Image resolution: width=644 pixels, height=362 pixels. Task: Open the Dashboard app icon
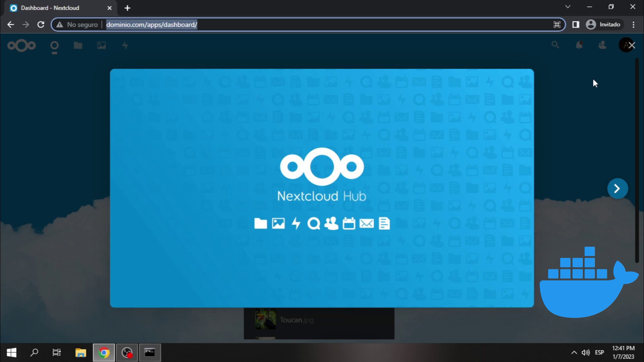click(x=54, y=46)
